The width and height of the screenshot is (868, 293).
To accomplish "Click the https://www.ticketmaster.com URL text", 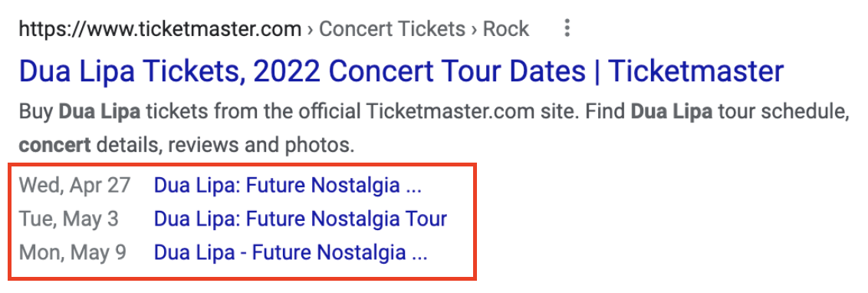I will click(x=160, y=29).
